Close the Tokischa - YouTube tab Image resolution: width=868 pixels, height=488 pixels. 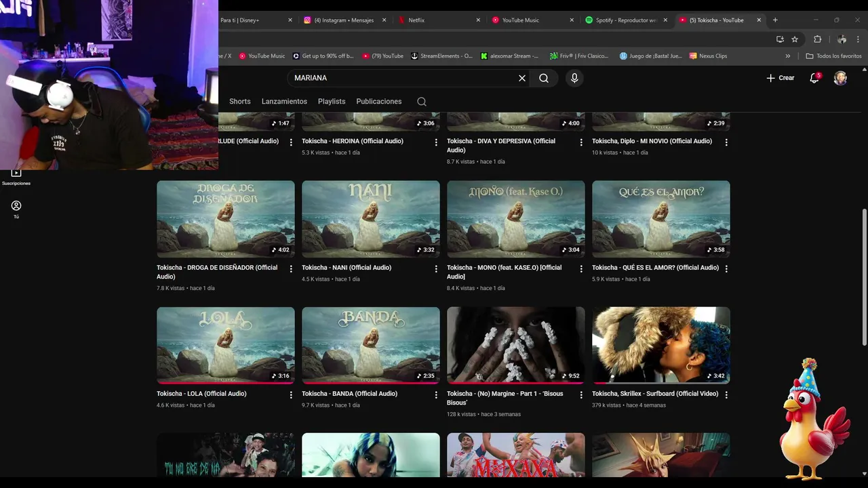pyautogui.click(x=759, y=20)
